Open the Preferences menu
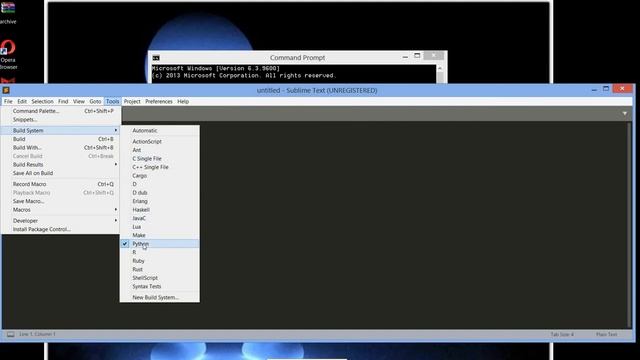This screenshot has height=360, width=640. (159, 101)
